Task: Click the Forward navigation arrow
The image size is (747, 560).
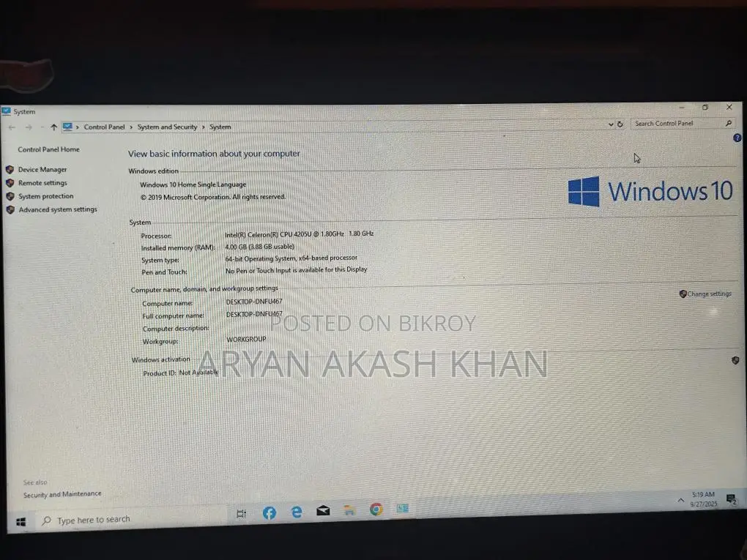Action: coord(29,127)
